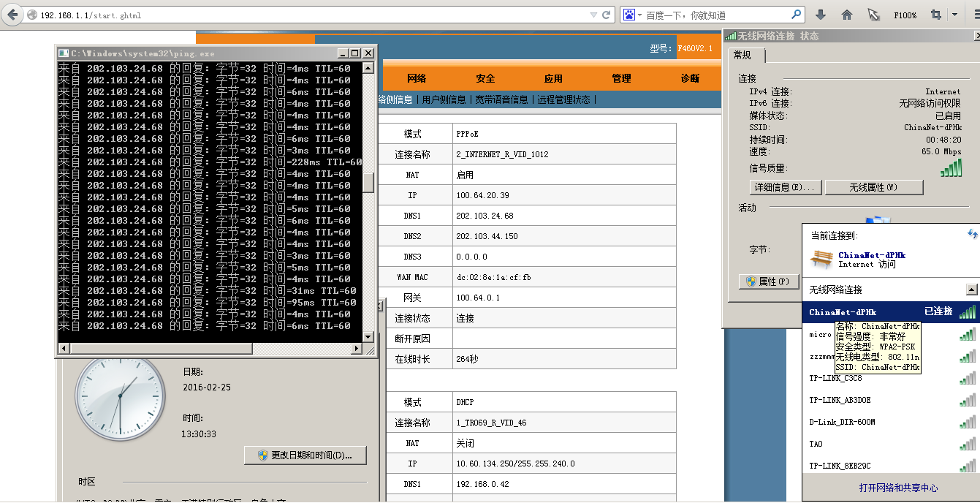
Task: Collapse the 无线网络连接 section arrow
Action: click(971, 290)
